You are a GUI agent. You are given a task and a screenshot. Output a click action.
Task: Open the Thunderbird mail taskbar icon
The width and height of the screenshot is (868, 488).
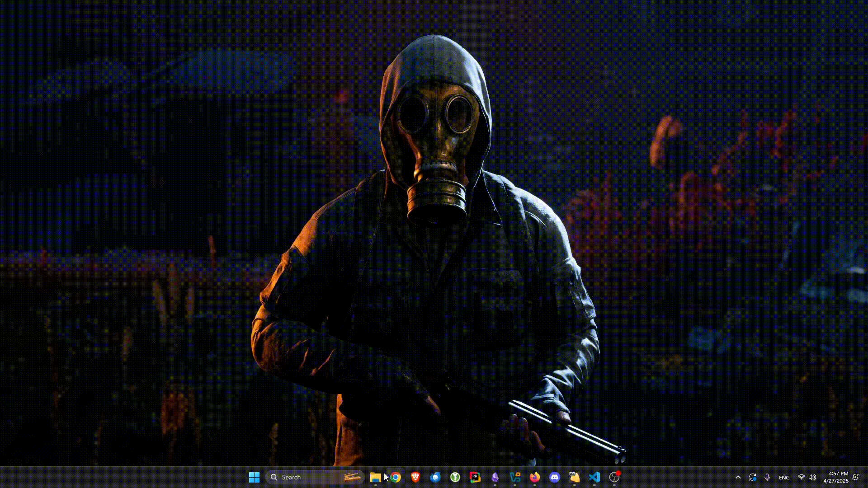coord(435,477)
